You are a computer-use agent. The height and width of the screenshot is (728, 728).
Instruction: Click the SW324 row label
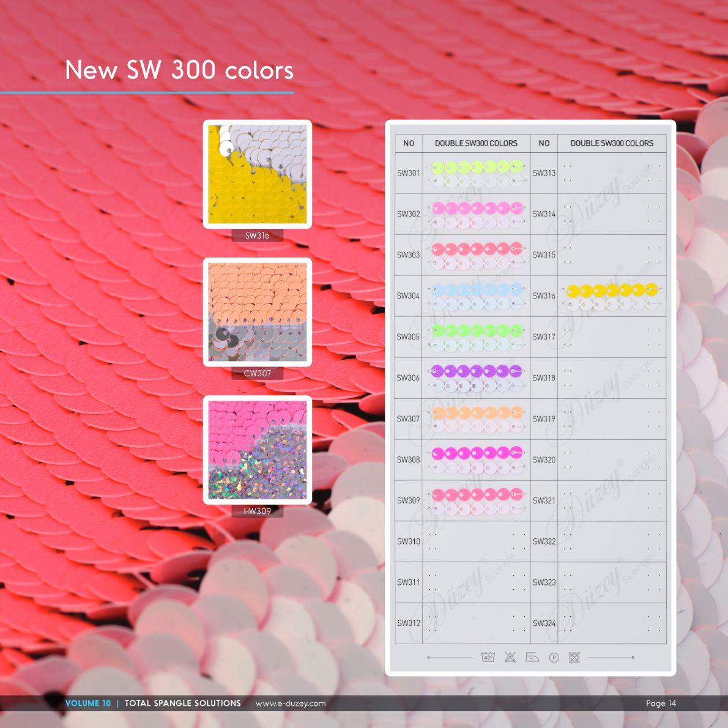[x=544, y=623]
